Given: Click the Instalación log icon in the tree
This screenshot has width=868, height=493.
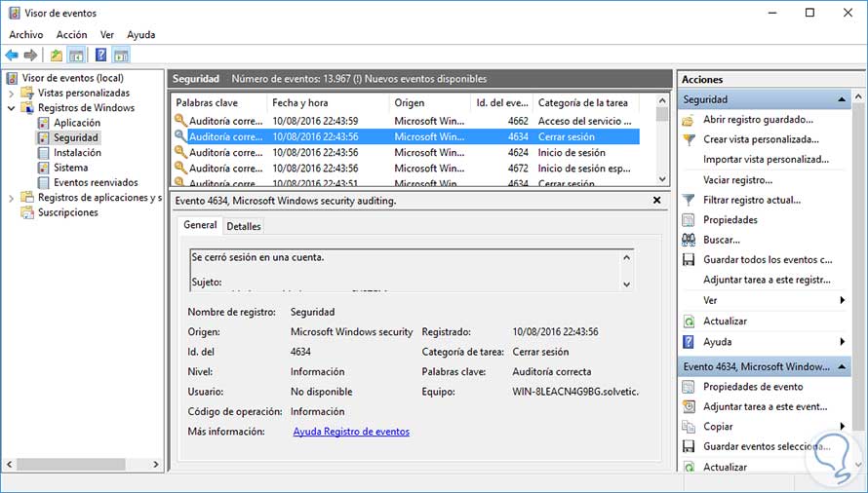Looking at the screenshot, I should click(43, 153).
